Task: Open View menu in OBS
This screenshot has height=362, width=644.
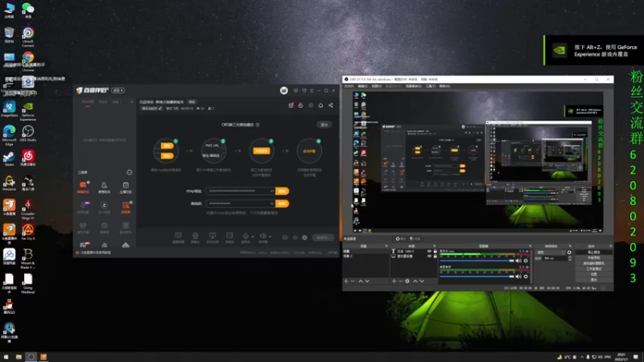Action: pos(377,86)
